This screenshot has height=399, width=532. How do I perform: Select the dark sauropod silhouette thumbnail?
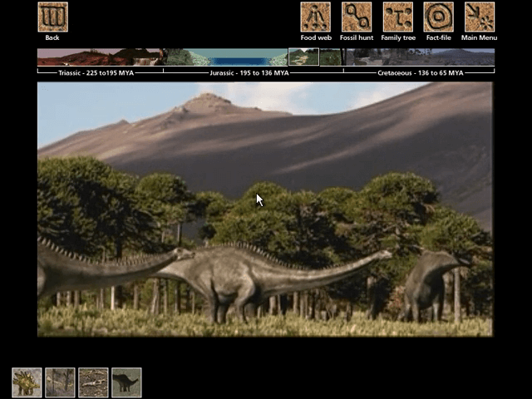click(x=126, y=382)
